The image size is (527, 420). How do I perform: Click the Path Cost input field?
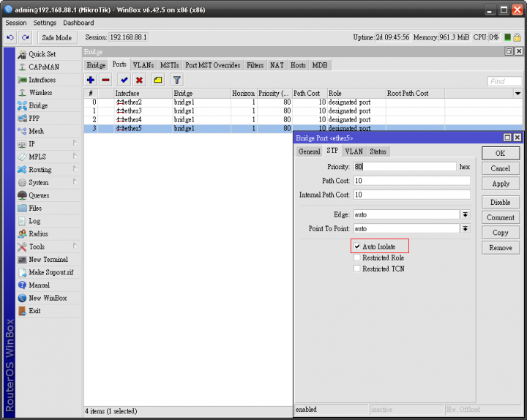pyautogui.click(x=411, y=181)
